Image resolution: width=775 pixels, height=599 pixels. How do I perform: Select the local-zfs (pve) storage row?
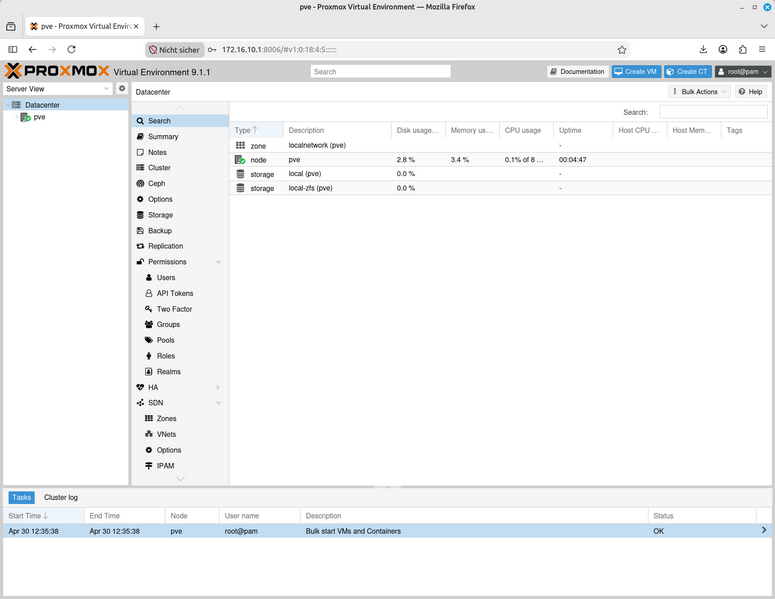(501, 188)
